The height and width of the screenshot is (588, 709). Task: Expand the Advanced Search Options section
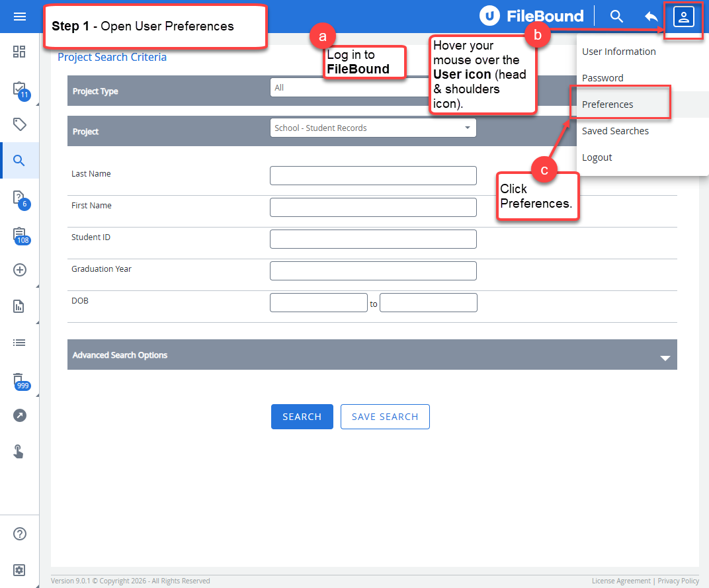pos(372,355)
